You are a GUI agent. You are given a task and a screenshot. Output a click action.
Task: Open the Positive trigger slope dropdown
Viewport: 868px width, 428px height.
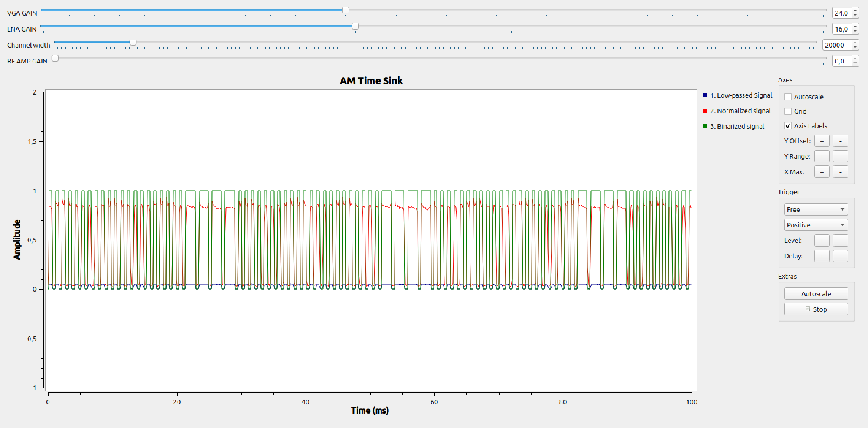(x=816, y=224)
